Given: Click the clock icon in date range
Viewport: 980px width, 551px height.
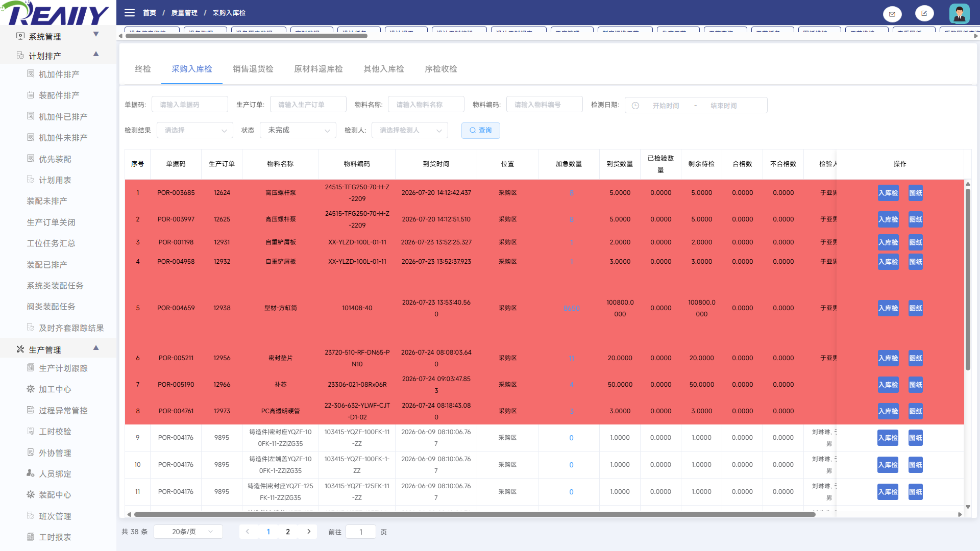Looking at the screenshot, I should pyautogui.click(x=635, y=106).
